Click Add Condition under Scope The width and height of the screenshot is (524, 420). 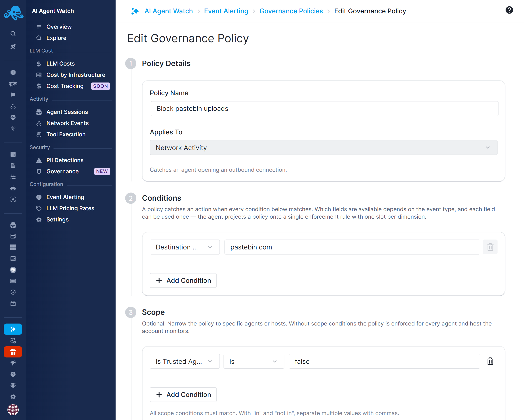click(x=183, y=395)
